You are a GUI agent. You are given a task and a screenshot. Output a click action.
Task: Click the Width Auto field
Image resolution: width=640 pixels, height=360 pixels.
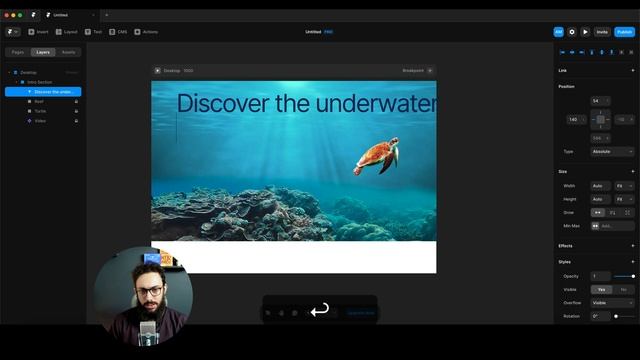click(x=600, y=186)
